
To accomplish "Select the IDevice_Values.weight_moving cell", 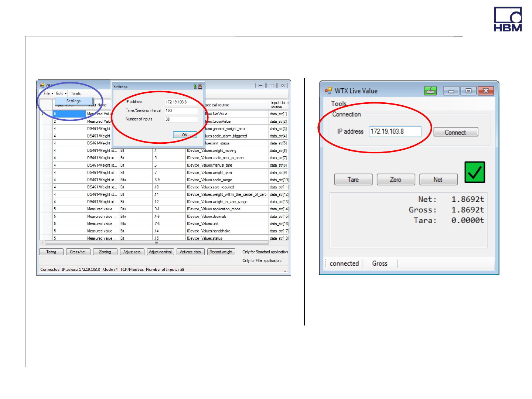I will [227, 151].
